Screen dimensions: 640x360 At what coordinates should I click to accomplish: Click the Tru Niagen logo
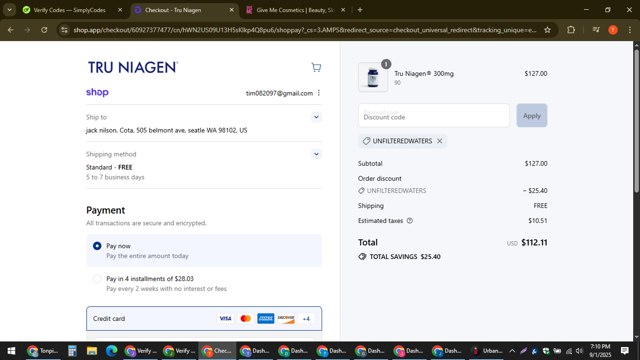[133, 67]
